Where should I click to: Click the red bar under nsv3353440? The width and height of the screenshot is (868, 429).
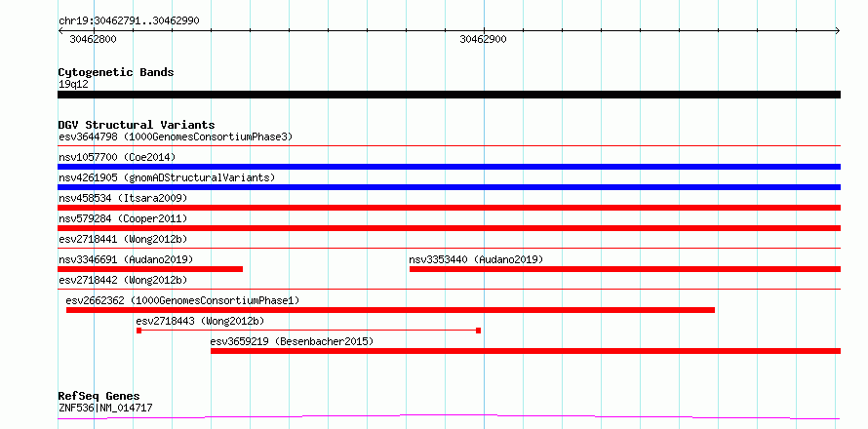pos(625,269)
